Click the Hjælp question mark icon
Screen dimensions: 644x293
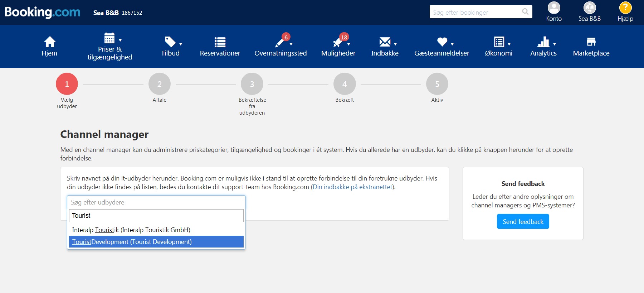click(625, 8)
